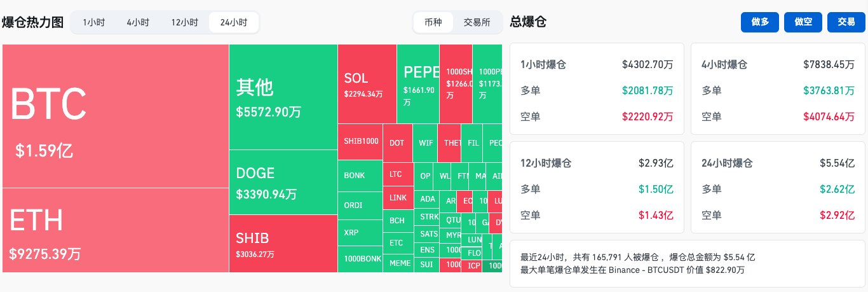The height and width of the screenshot is (292, 868).
Task: Click the SOL liquidation tile
Action: [367, 84]
